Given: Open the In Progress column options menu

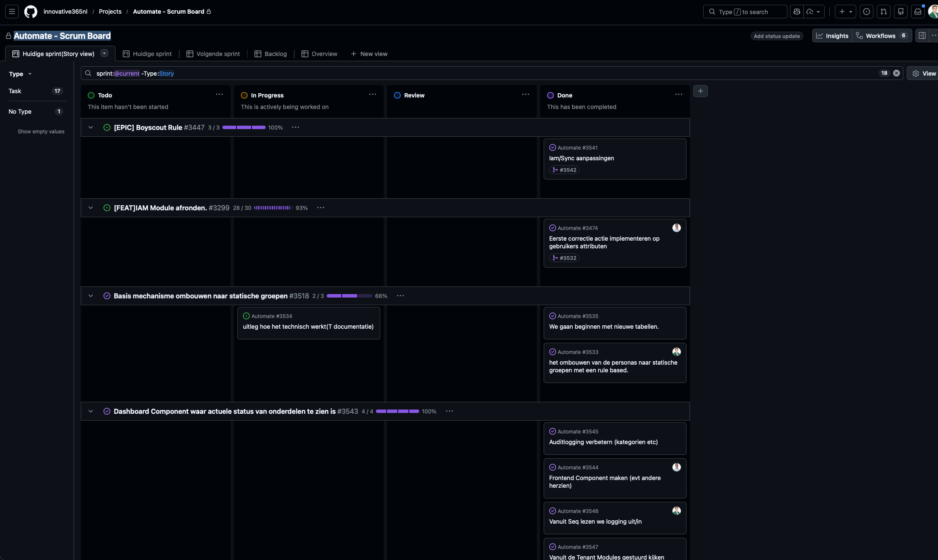Looking at the screenshot, I should click(373, 94).
